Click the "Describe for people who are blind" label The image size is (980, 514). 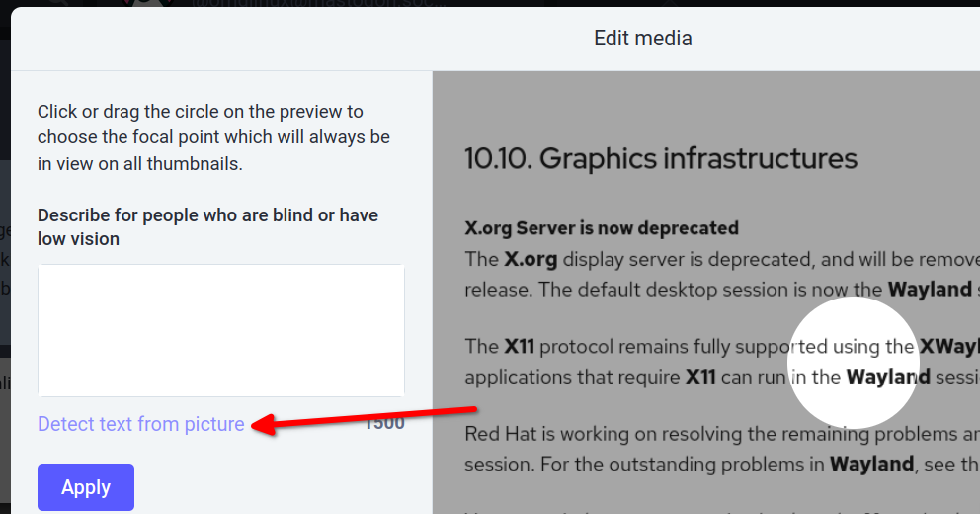click(x=207, y=226)
